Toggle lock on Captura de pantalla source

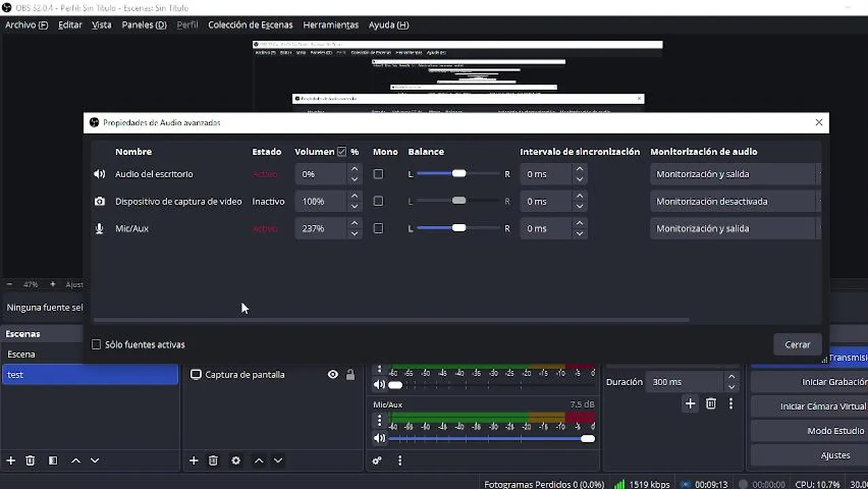coord(350,374)
